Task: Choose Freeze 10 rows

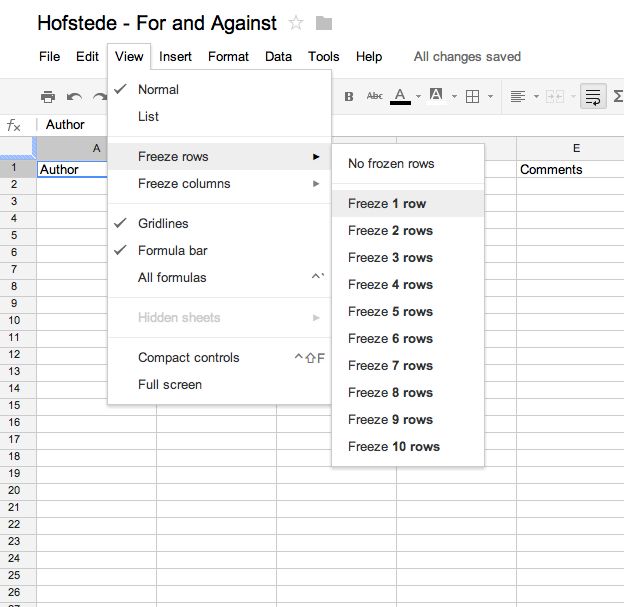Action: (408, 447)
